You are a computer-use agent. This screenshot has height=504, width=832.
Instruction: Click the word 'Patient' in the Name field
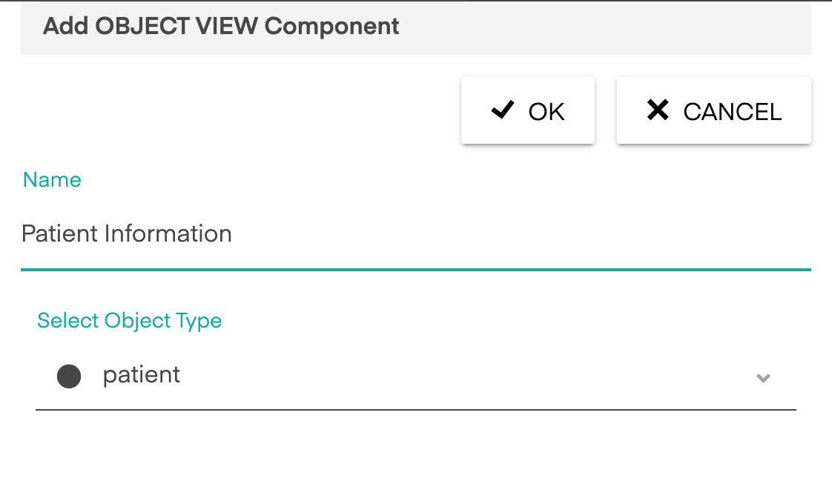60,234
